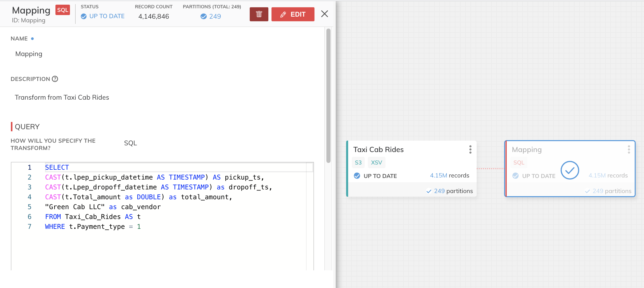Click the Mapping name field
Viewport: 644px width, 288px height.
point(29,54)
